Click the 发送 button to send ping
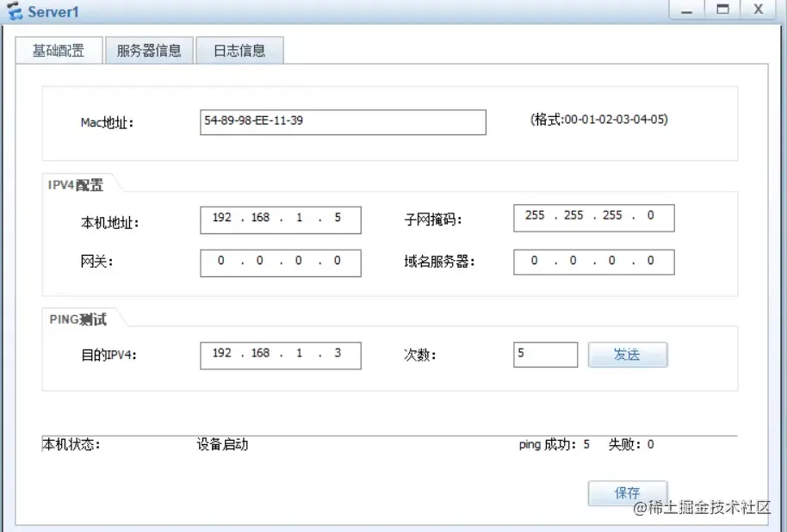The width and height of the screenshot is (787, 532). 628,355
